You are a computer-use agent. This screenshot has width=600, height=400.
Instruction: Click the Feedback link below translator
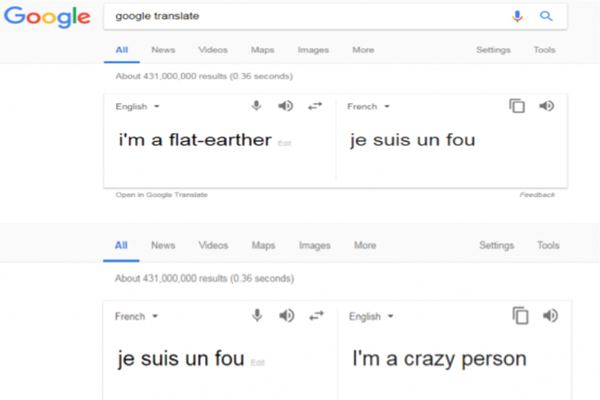(x=537, y=195)
